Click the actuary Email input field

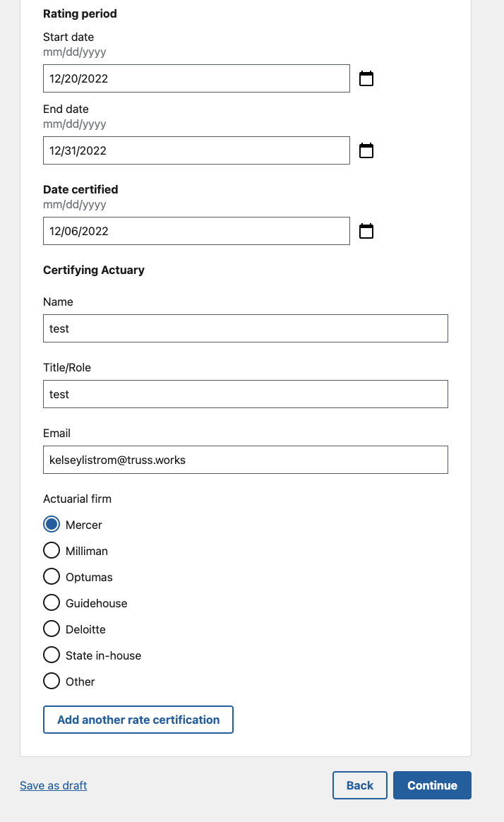246,460
